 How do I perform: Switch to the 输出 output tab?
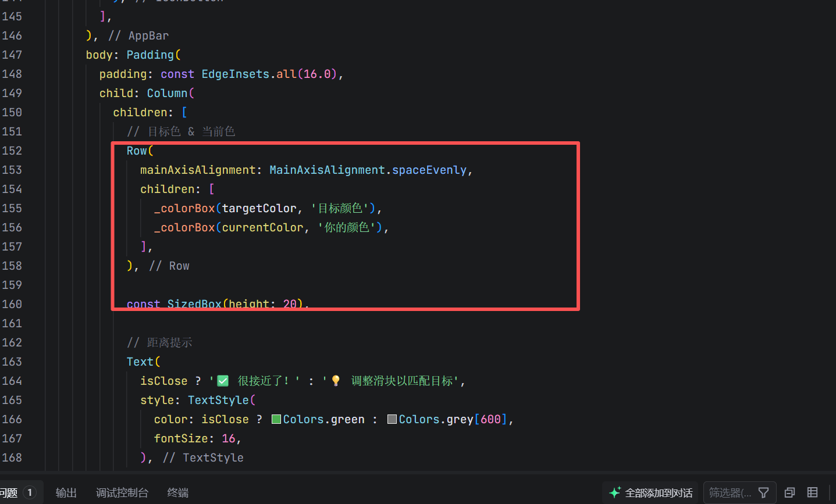(66, 493)
